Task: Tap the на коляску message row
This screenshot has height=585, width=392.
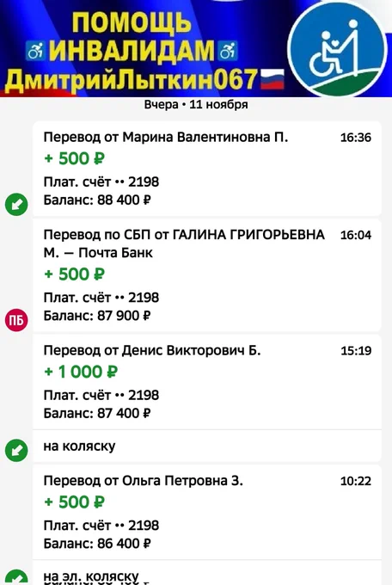Action: (207, 446)
